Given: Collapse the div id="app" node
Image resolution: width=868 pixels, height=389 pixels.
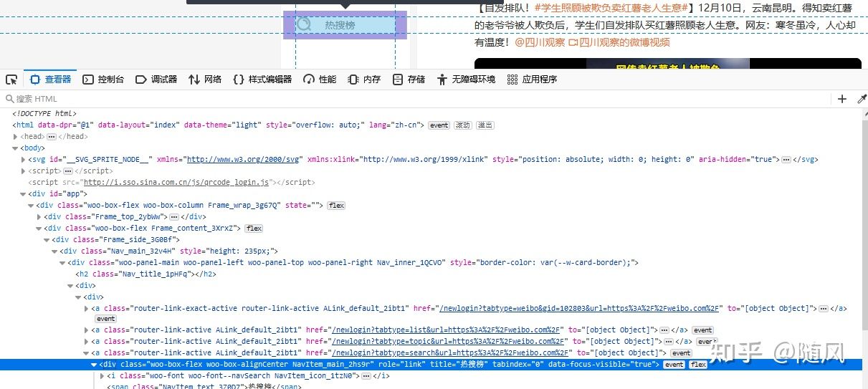Looking at the screenshot, I should point(24,194).
